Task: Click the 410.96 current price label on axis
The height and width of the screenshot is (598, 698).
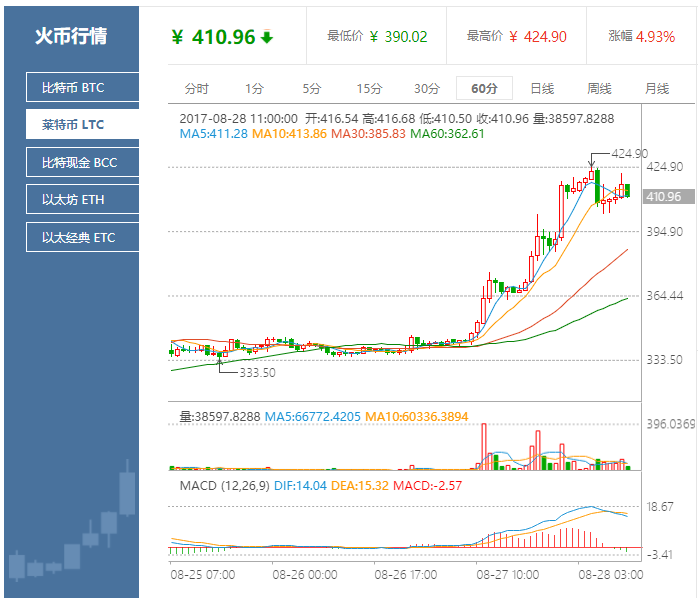Action: [x=664, y=197]
